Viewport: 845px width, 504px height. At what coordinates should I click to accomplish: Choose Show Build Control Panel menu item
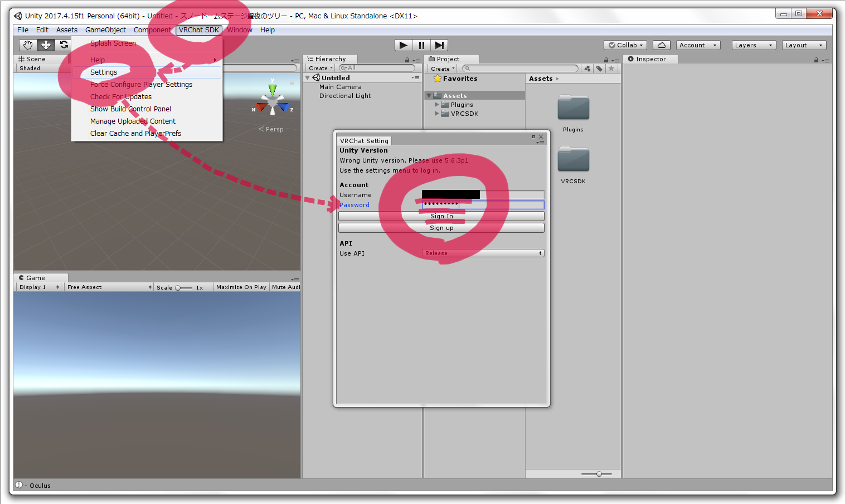coord(147,109)
